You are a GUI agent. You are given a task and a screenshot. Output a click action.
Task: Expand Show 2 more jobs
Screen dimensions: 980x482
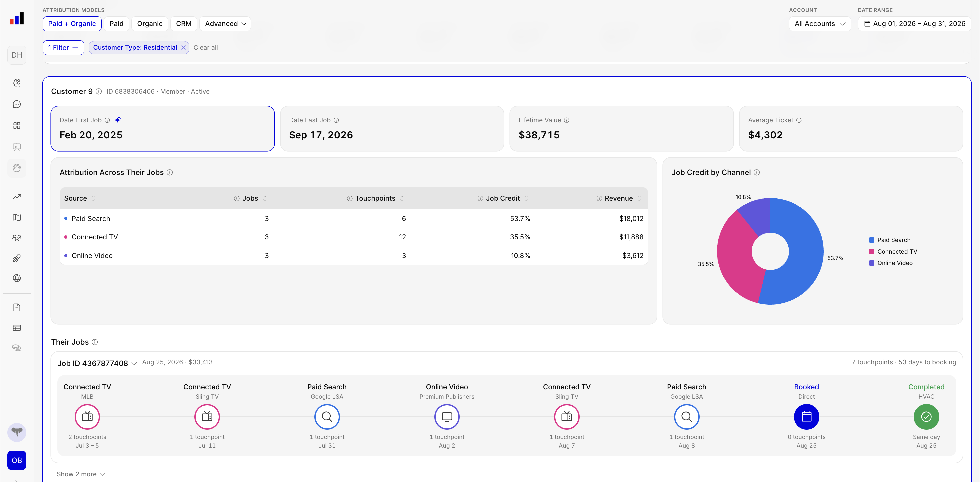pos(81,474)
